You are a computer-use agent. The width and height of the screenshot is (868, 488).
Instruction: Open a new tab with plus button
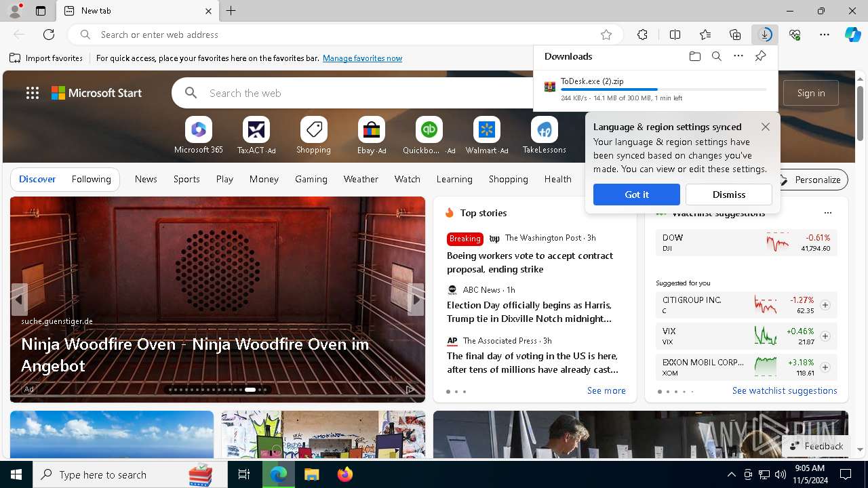point(231,11)
